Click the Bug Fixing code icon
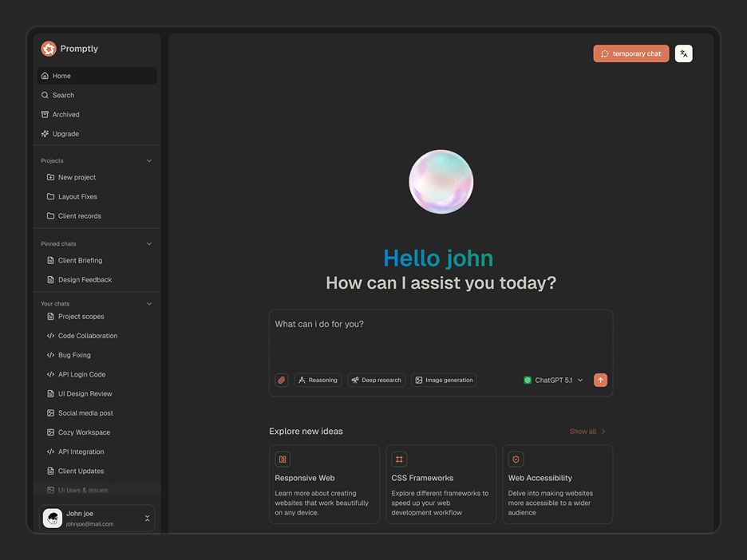The image size is (747, 560). coord(50,355)
